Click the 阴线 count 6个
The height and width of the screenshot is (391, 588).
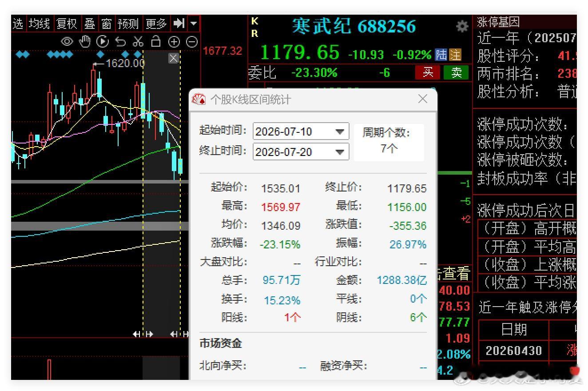click(418, 318)
